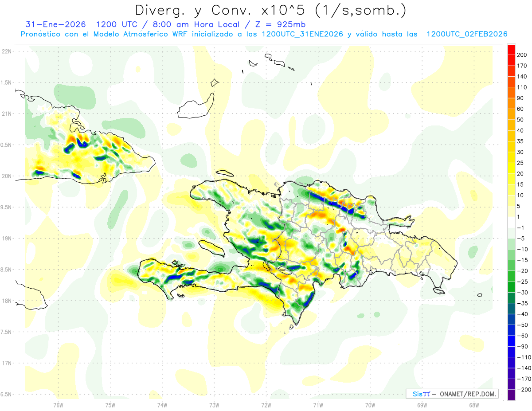Click the positive colorbar label '5'
532x411 pixels.
pos(519,206)
